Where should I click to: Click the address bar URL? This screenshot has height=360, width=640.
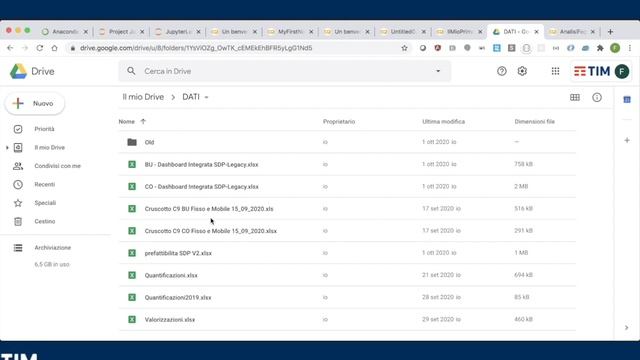point(196,48)
